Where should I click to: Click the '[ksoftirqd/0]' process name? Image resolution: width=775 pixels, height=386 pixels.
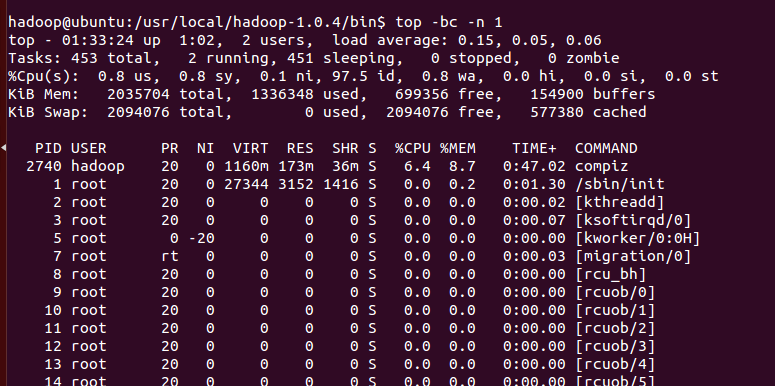point(633,220)
